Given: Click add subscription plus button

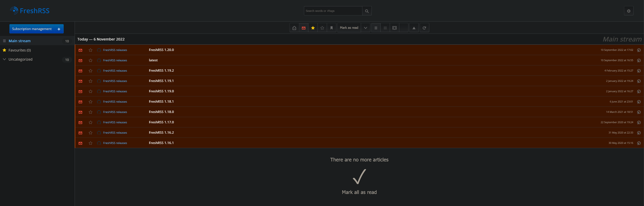Looking at the screenshot, I should 59,29.
